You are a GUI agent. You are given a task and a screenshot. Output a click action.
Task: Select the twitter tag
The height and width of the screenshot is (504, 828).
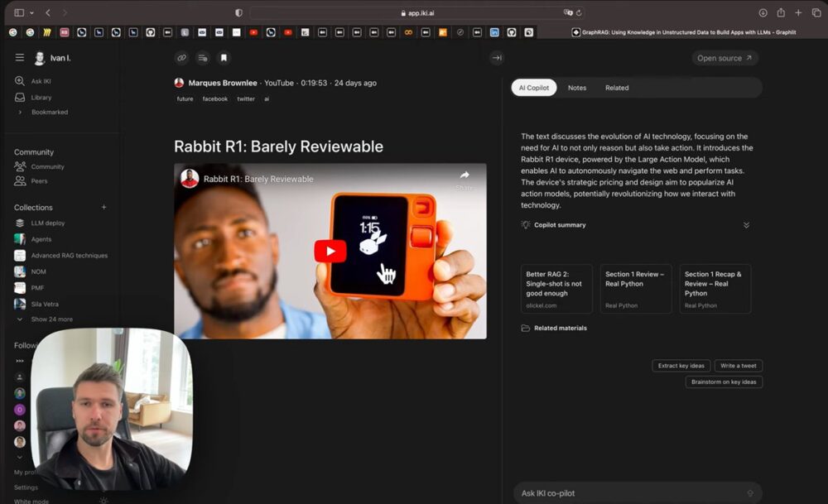click(x=246, y=98)
